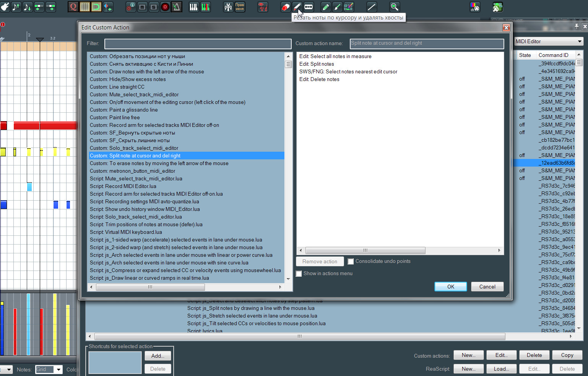Toggle the green magnet snap button

[96, 7]
